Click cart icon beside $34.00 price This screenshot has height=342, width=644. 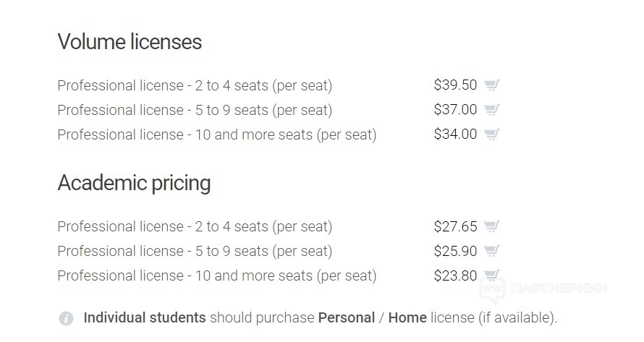(x=492, y=134)
